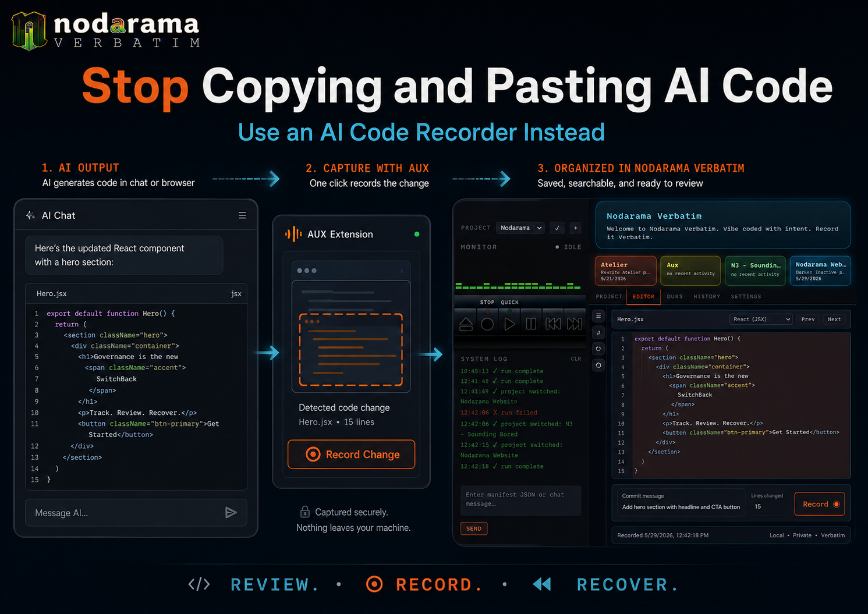Open the HISTORY tab
The image size is (868, 614).
tap(707, 296)
